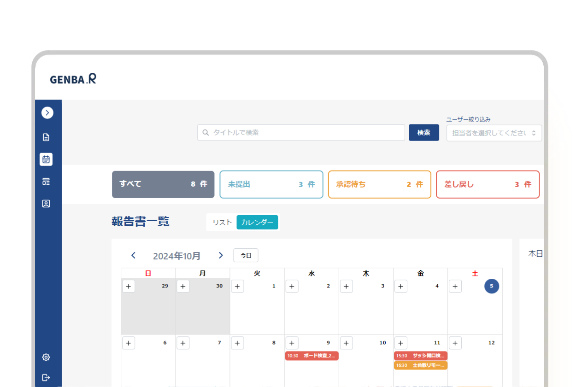The width and height of the screenshot is (588, 387).
Task: Open the calendar icon in sidebar
Action: pyautogui.click(x=46, y=159)
